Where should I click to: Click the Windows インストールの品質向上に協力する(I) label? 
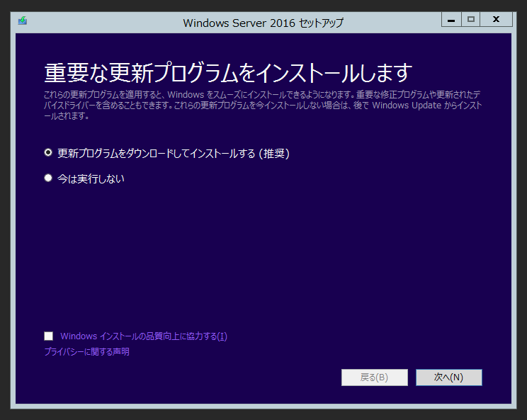point(144,336)
